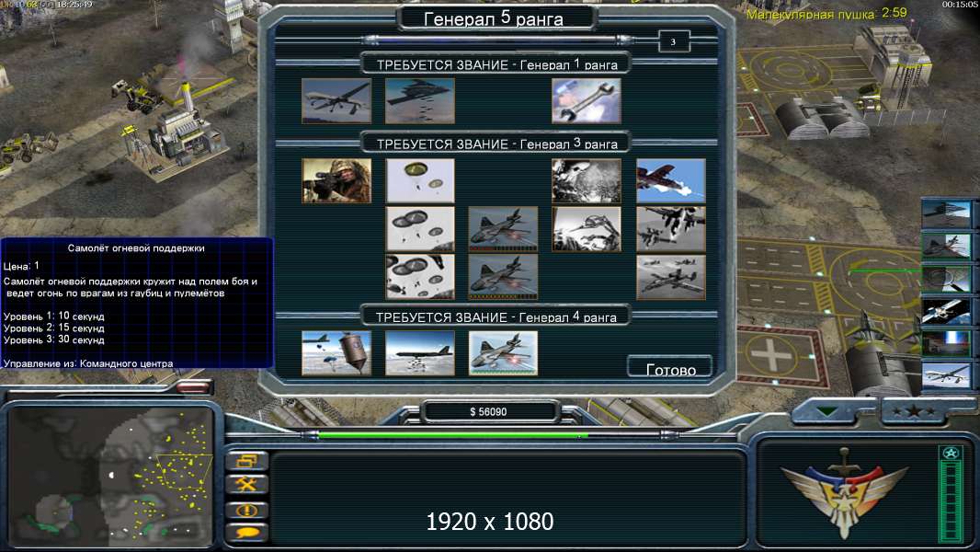Image resolution: width=980 pixels, height=552 pixels.
Task: Select the gunship fire support icon in rank 4
Action: click(503, 353)
